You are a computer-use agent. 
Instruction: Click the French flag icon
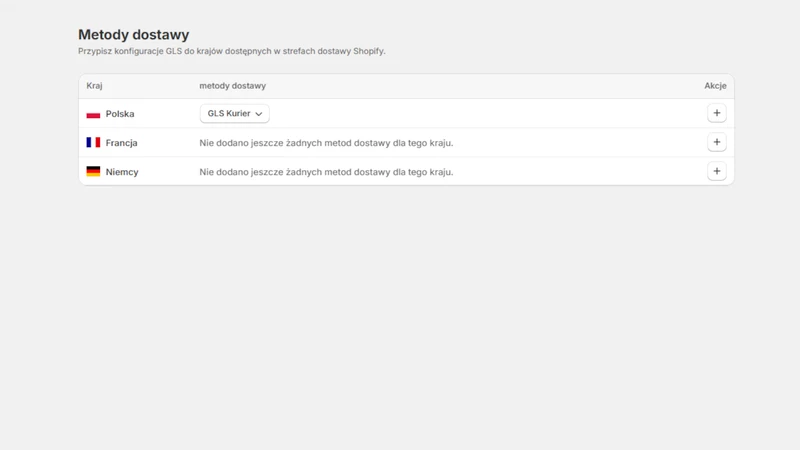point(93,142)
